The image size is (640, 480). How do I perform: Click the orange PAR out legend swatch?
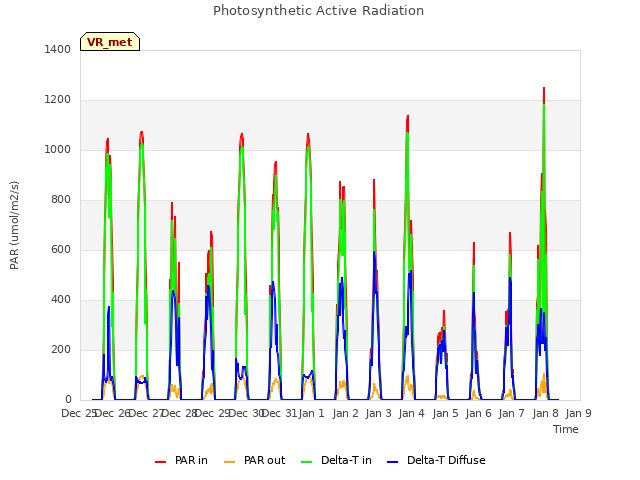230,462
